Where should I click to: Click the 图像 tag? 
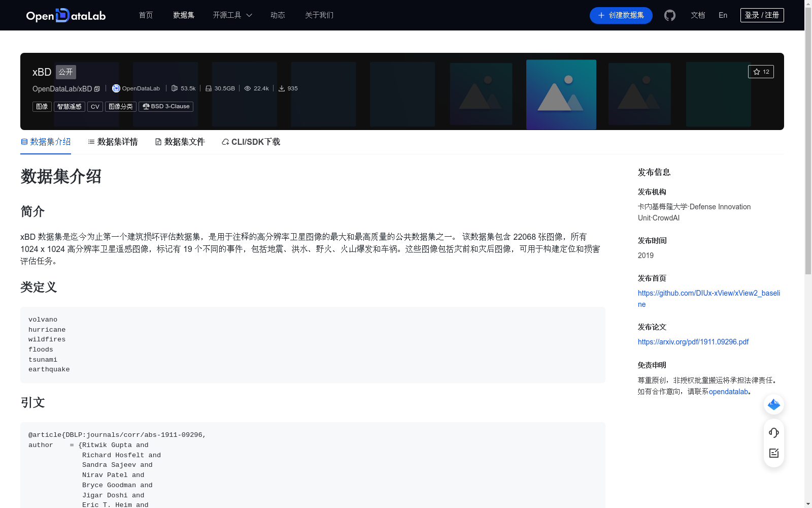[42, 107]
